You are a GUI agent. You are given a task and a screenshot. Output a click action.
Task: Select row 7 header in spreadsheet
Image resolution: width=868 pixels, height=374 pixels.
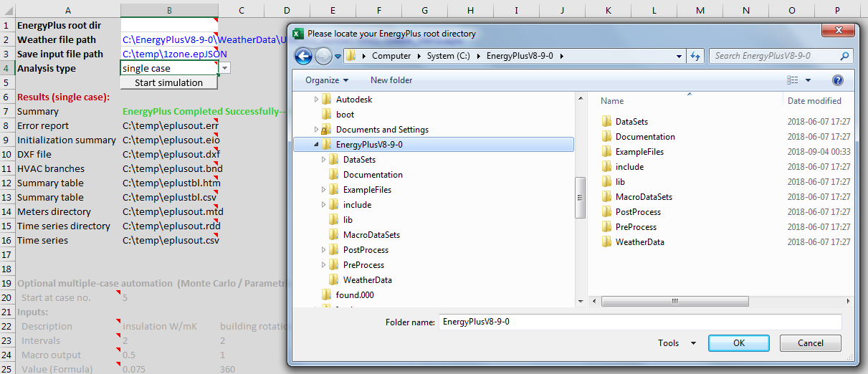[6, 111]
